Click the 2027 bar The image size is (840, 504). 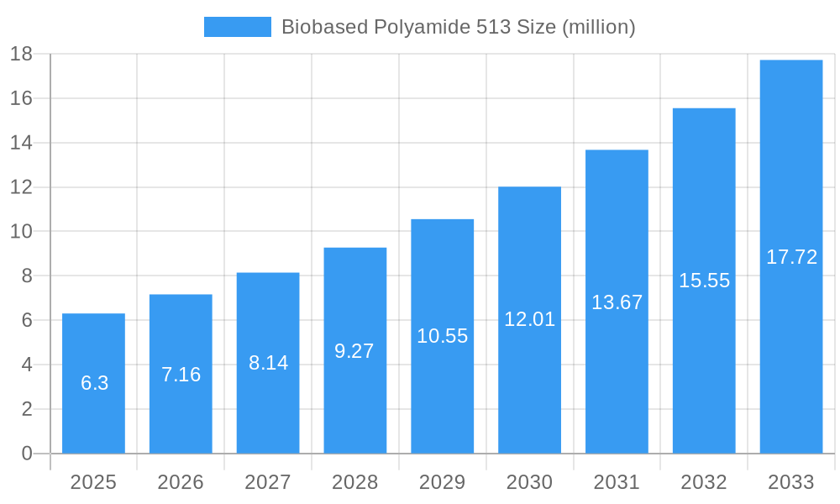point(269,361)
